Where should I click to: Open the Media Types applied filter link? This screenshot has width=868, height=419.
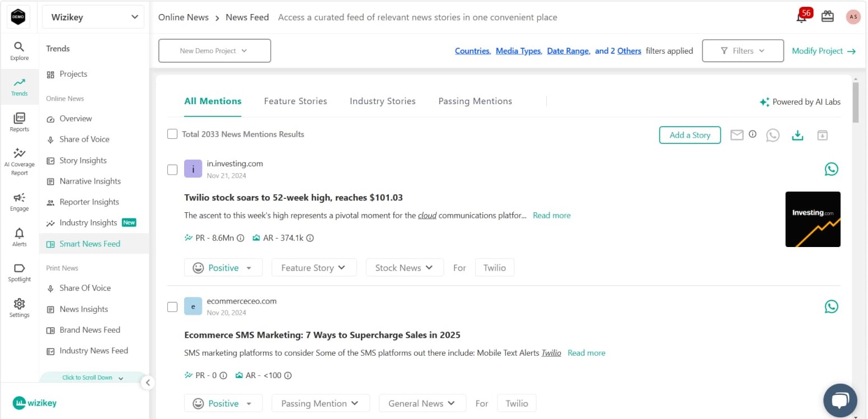click(x=519, y=51)
